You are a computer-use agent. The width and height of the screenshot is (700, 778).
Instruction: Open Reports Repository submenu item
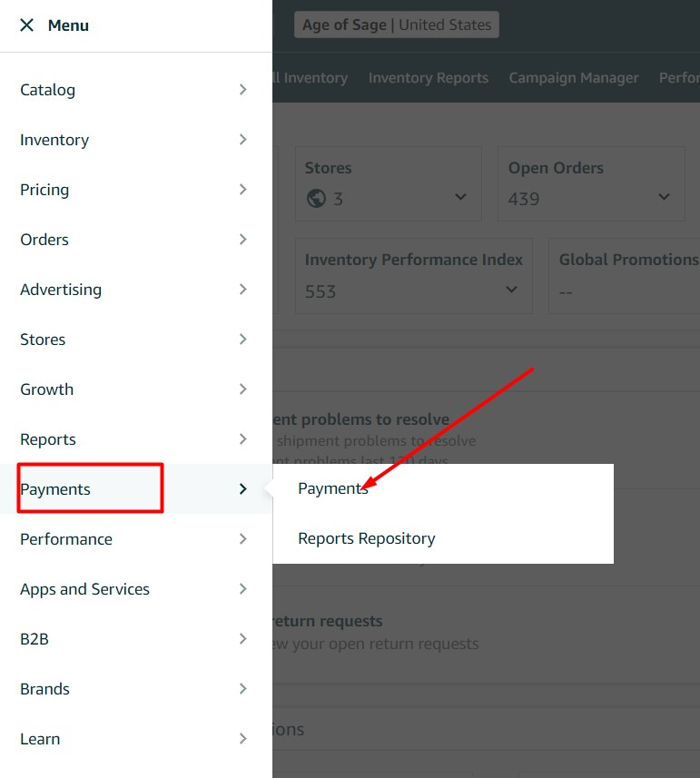click(367, 538)
